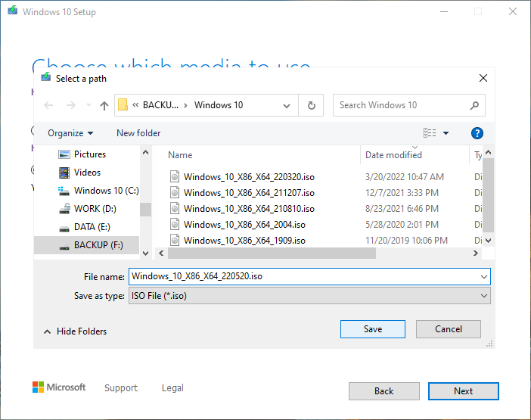This screenshot has width=531, height=420.
Task: Open the Support link
Action: point(121,387)
